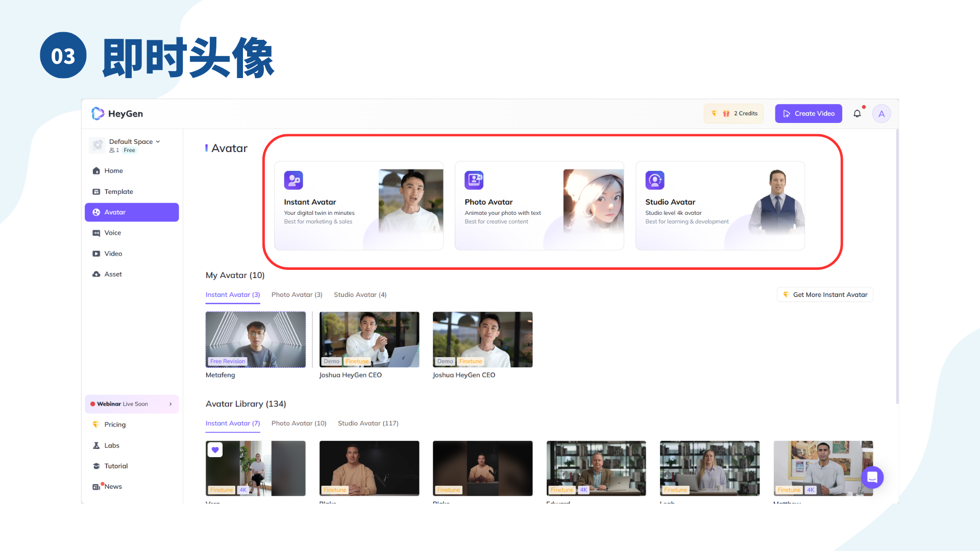Open the user profile avatar A
This screenshot has height=551, width=980.
(881, 114)
